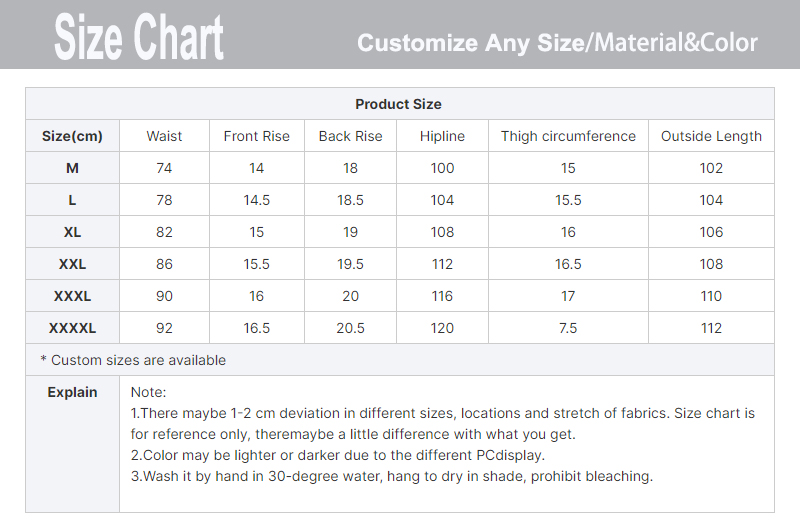This screenshot has width=800, height=532.
Task: Click the Size(cm) column header
Action: (72, 136)
